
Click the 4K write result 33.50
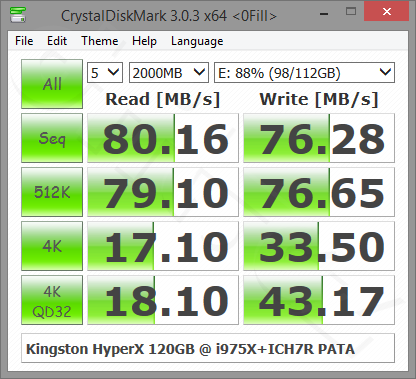319,246
